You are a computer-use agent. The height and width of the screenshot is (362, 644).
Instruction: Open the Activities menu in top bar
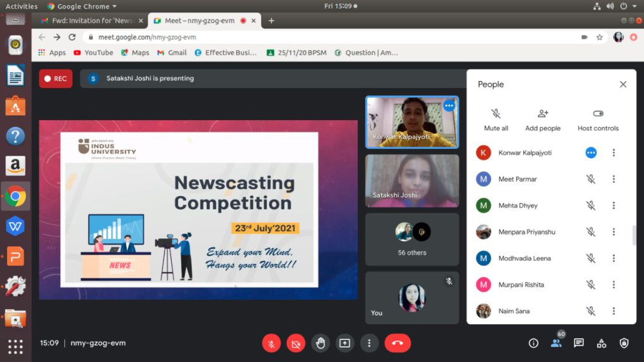click(x=21, y=6)
